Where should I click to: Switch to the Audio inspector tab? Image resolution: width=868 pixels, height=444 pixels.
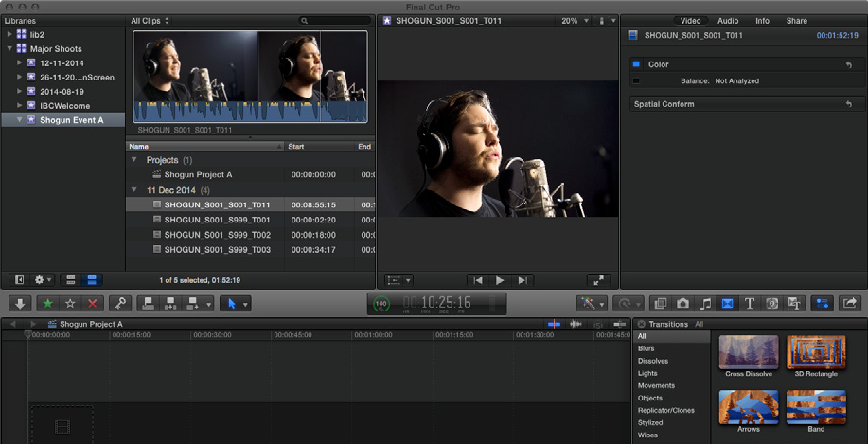point(727,20)
